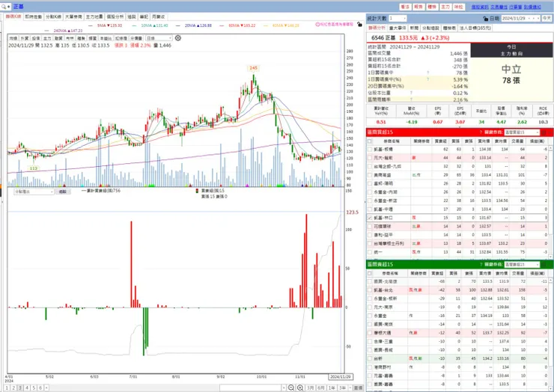
Task: Open the 統計天數 dropdown
Action: coord(398,19)
